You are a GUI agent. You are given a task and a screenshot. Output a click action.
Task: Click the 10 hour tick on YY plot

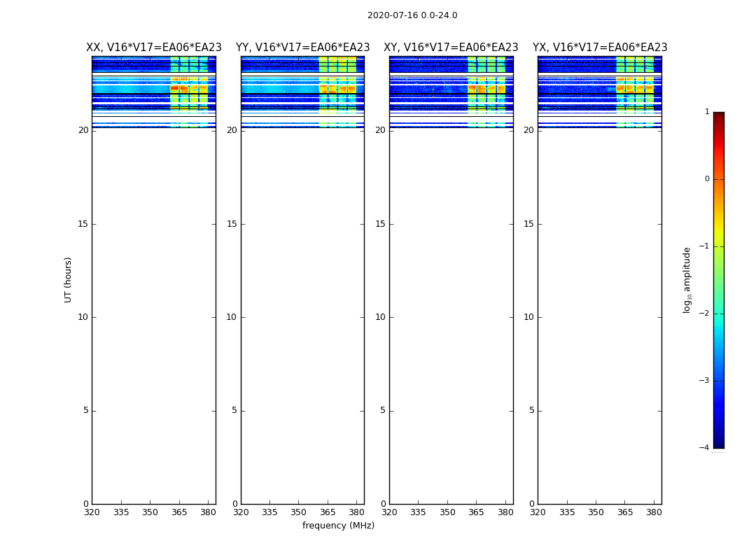[231, 317]
